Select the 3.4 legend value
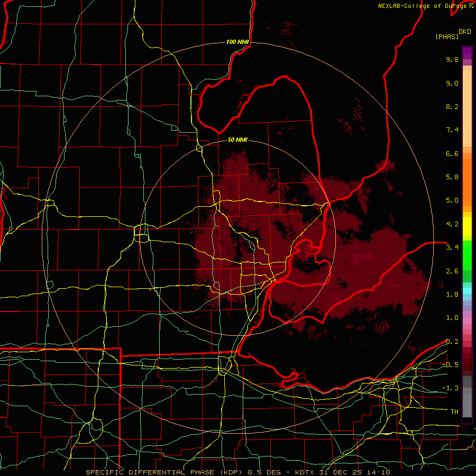Image resolution: width=476 pixels, height=476 pixels. coord(452,248)
